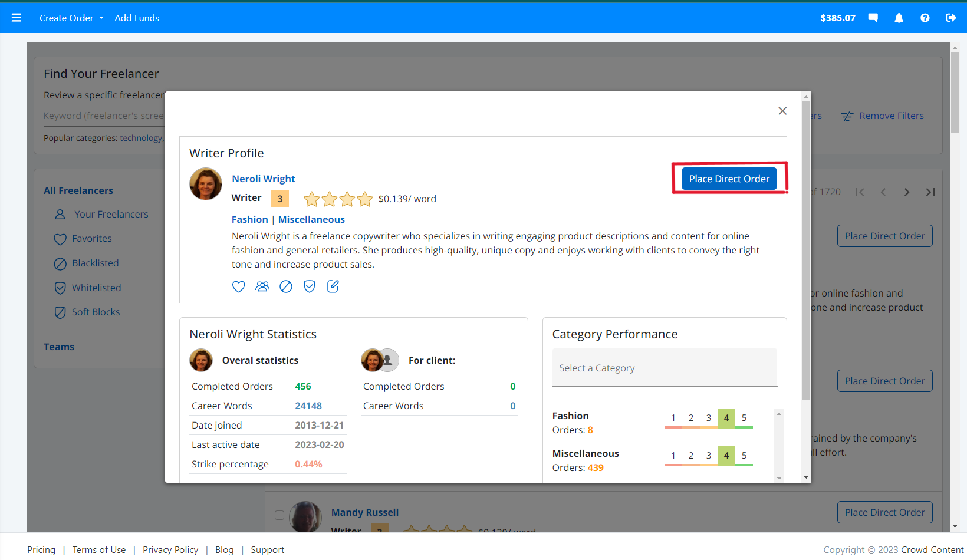Click the add-to-team people icon

262,286
